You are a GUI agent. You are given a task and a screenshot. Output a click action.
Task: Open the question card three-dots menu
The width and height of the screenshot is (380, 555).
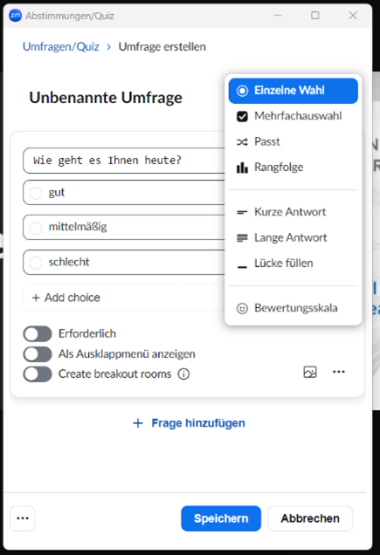coord(339,372)
